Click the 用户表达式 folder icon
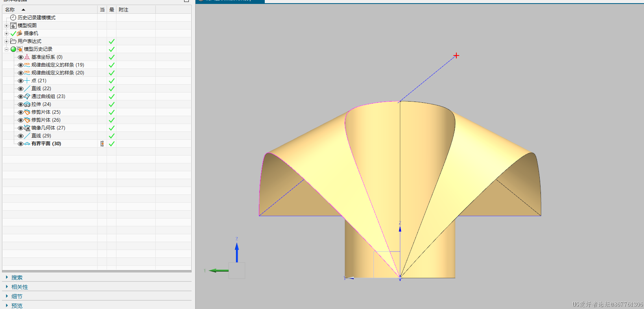Viewport: 644px width, 309px height. pos(13,41)
